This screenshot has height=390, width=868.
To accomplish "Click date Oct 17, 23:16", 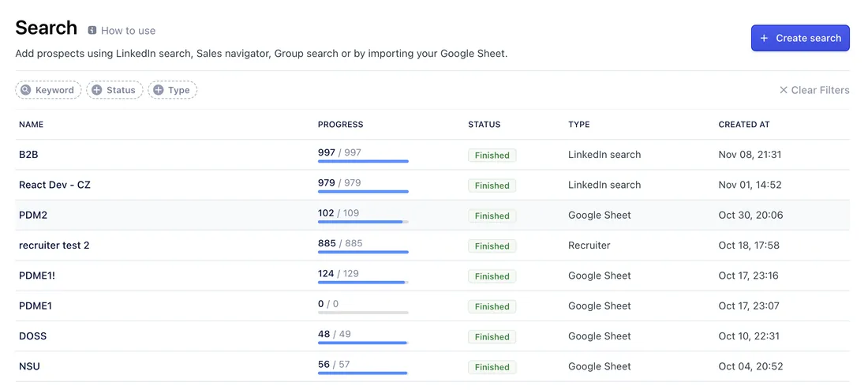I will 748,276.
